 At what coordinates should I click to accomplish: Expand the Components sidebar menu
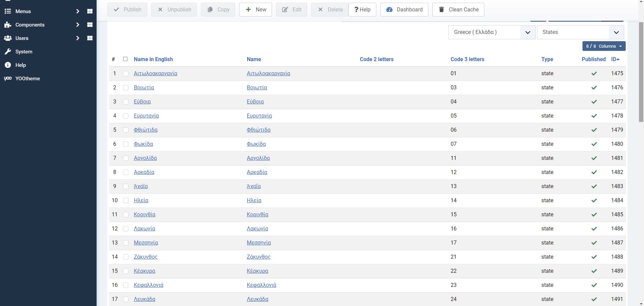77,25
